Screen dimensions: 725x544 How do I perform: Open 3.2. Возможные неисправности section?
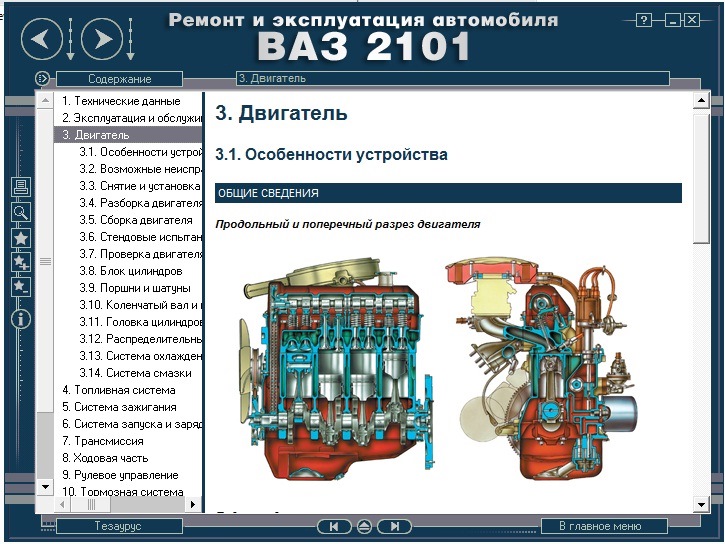pyautogui.click(x=141, y=169)
